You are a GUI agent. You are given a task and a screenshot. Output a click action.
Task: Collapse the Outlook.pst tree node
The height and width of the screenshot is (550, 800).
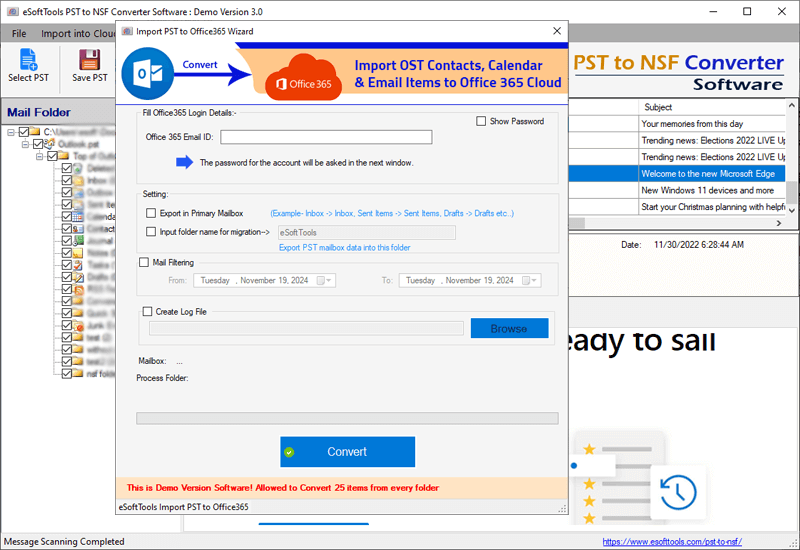[x=25, y=144]
